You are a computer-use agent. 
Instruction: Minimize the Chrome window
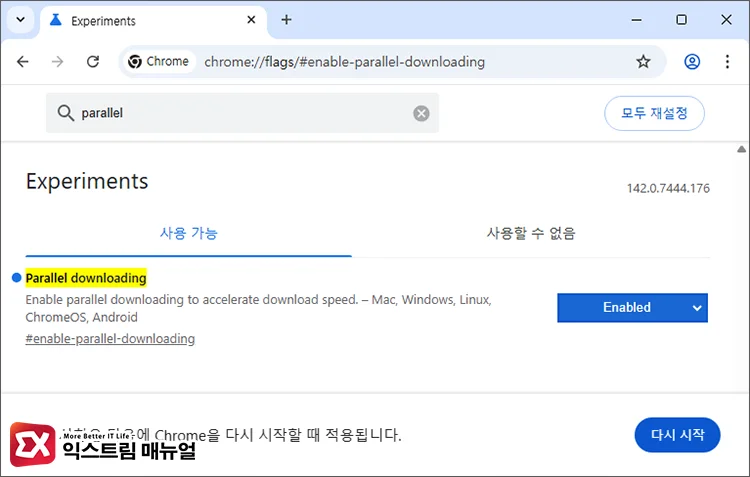(636, 20)
